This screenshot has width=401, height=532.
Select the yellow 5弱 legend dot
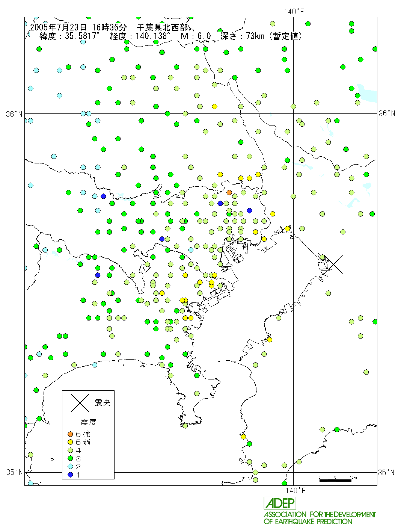(70, 442)
